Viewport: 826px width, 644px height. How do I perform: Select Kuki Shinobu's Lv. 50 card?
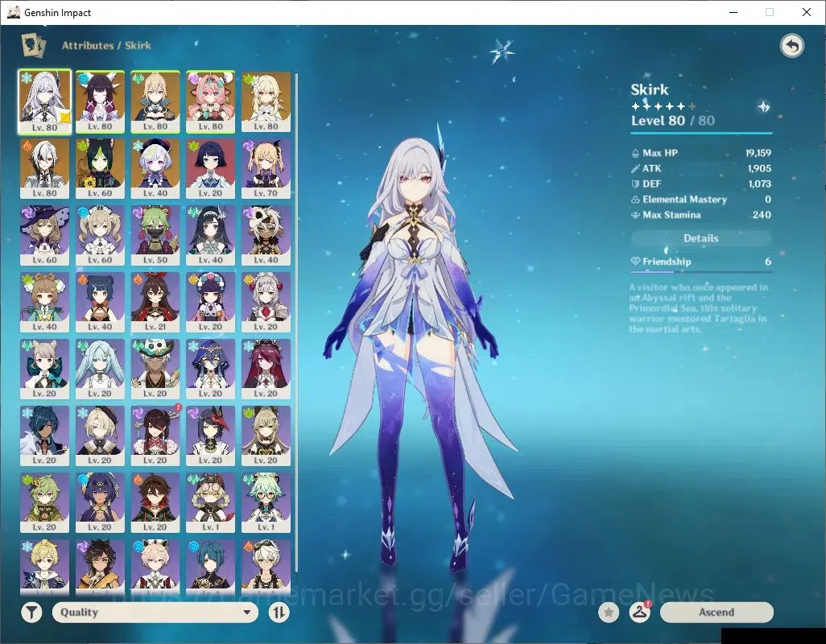pyautogui.click(x=155, y=235)
